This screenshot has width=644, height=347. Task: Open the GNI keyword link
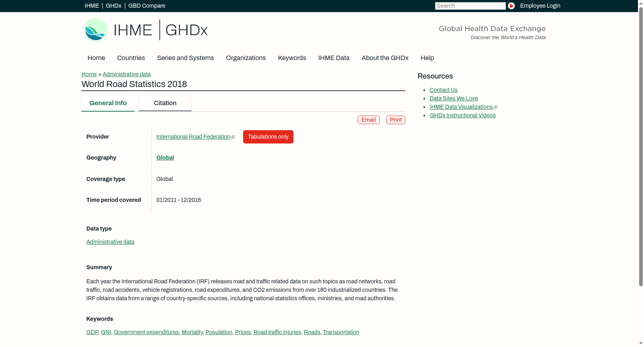point(106,332)
